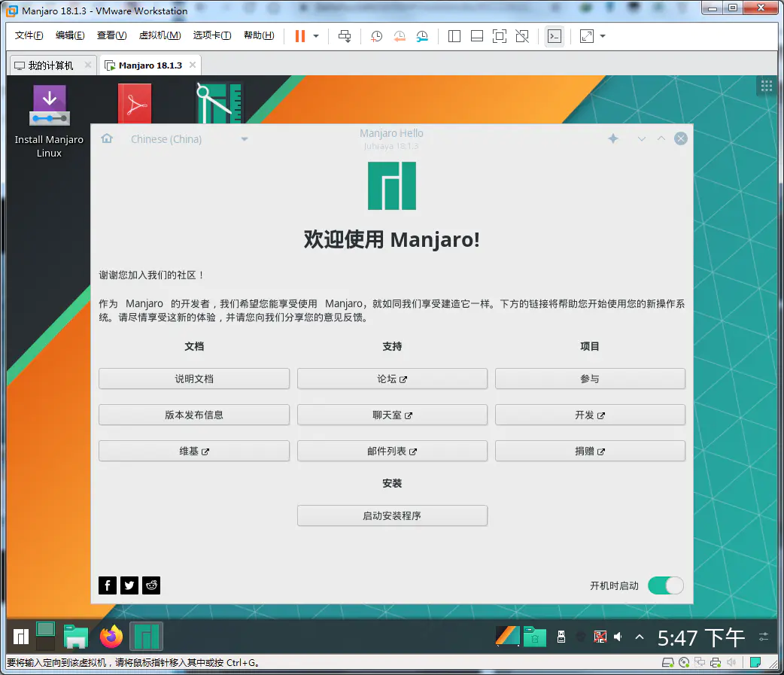
Task: Click the 参与 button
Action: 590,379
